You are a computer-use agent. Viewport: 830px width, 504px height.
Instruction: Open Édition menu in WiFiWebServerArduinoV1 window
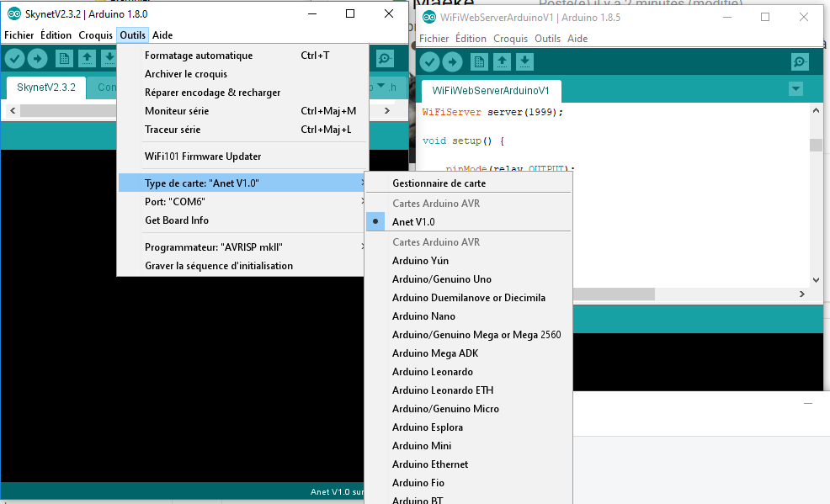[471, 38]
